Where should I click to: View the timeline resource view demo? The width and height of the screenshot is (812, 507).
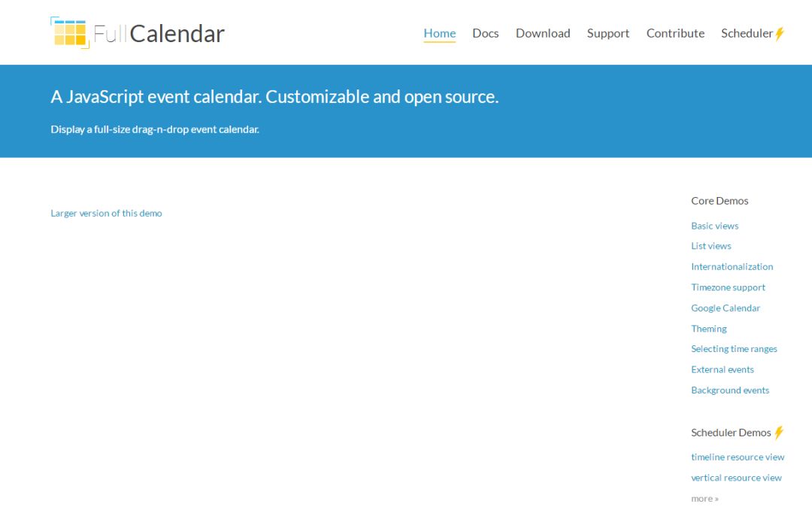tap(738, 457)
